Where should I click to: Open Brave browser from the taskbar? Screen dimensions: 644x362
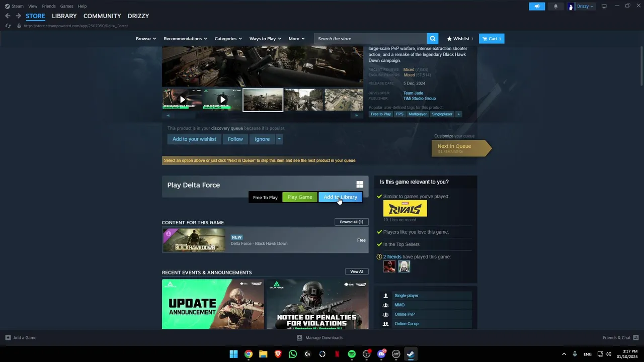(278, 354)
